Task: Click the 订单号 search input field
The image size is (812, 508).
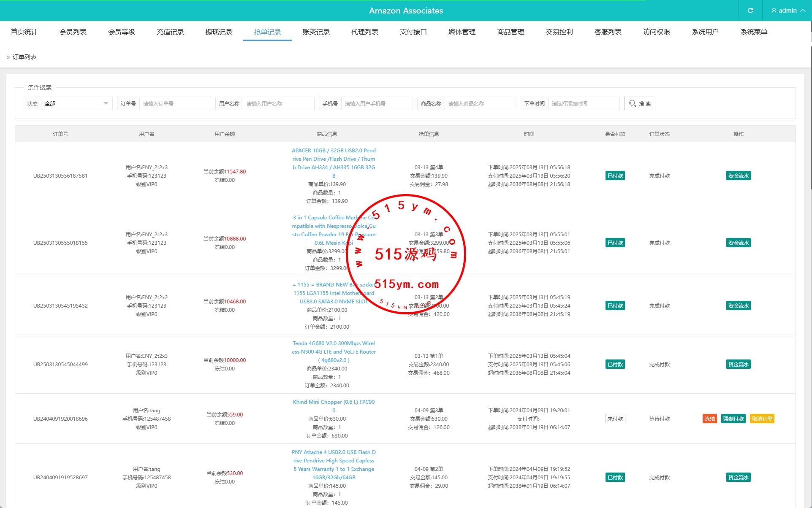Action: pyautogui.click(x=174, y=103)
